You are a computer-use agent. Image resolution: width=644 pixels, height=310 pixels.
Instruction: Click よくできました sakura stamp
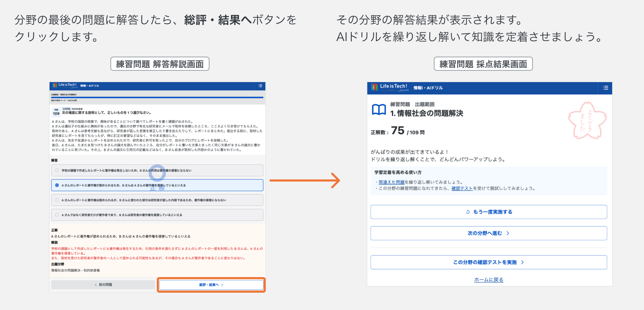point(587,120)
